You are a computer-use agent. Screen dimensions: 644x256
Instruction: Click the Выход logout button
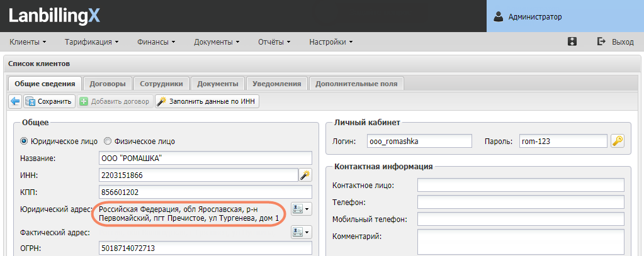point(616,42)
